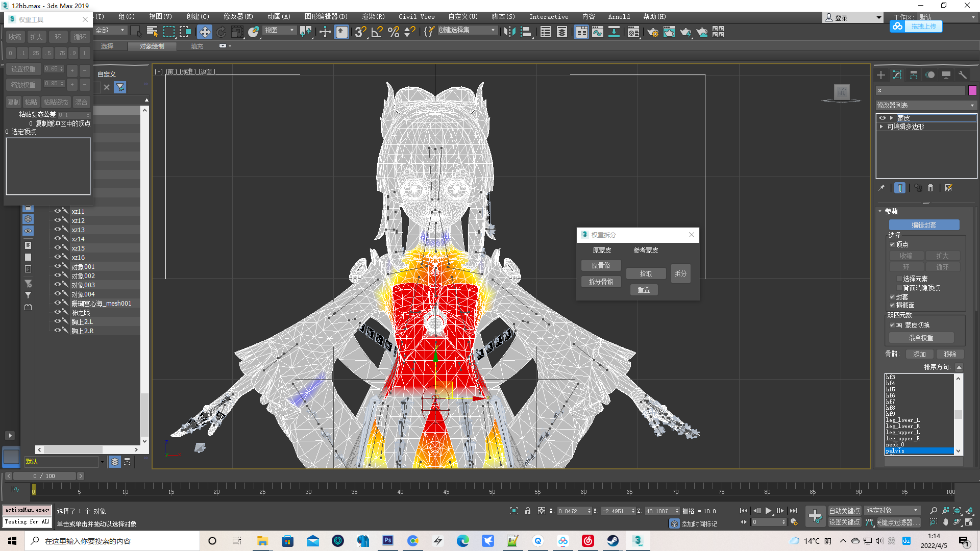Choose the rectangular selection region tool
This screenshot has width=980, height=551.
[x=168, y=32]
